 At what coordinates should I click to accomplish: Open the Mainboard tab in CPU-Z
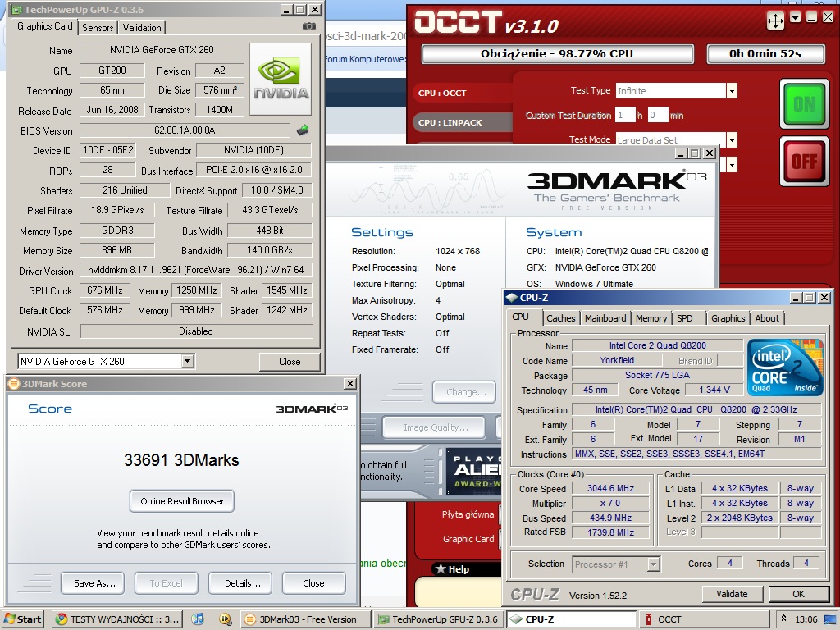[x=605, y=318]
